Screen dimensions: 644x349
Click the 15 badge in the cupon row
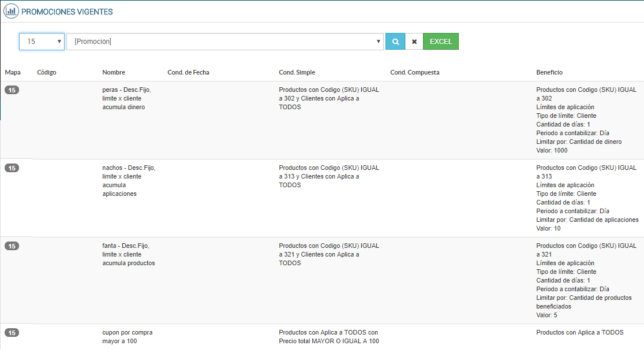(12, 332)
